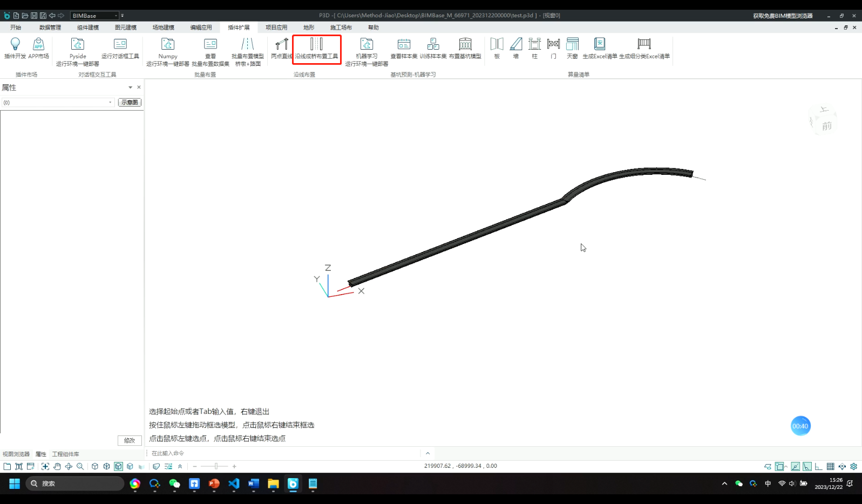Viewport: 862px width, 504px height.
Task: Click the 示意图 button
Action: (x=130, y=103)
